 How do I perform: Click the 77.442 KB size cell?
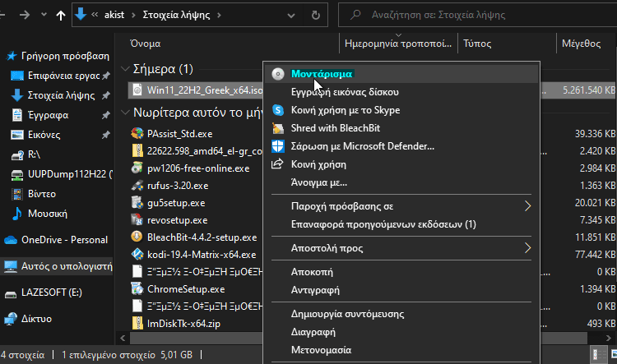click(x=595, y=255)
